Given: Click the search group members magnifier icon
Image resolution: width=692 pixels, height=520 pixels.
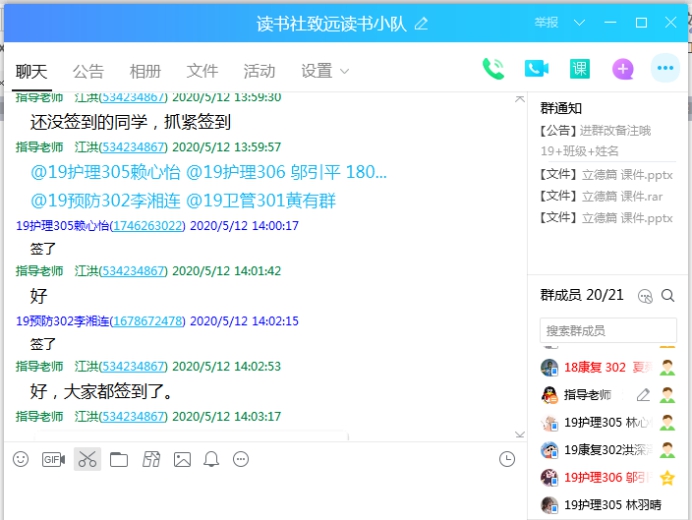Looking at the screenshot, I should point(668,295).
